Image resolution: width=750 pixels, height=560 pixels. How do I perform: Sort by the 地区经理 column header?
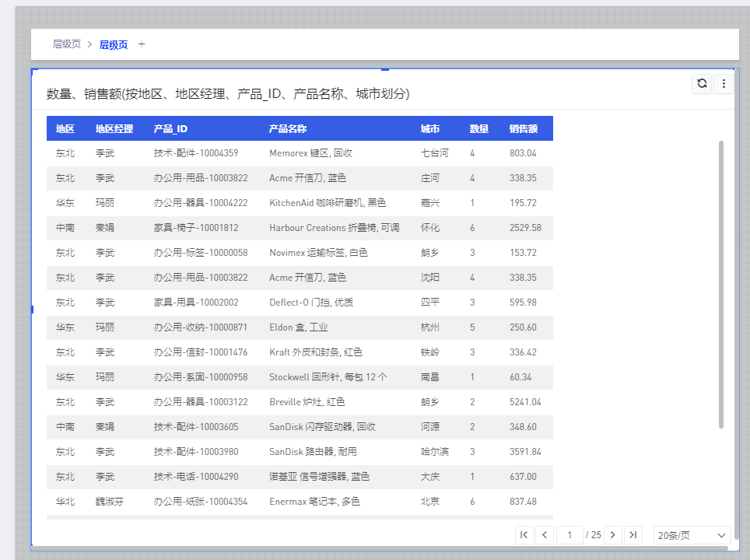tap(114, 128)
